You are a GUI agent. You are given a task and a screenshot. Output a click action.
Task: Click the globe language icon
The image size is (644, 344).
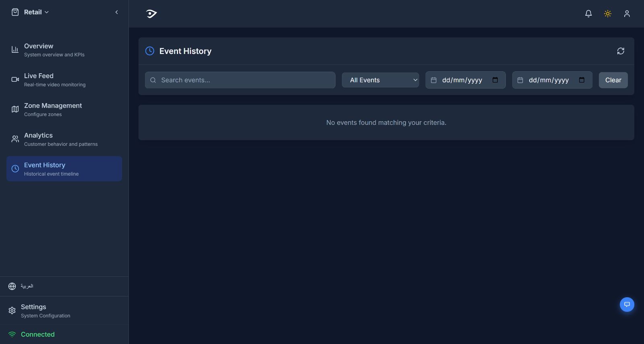[x=12, y=286]
